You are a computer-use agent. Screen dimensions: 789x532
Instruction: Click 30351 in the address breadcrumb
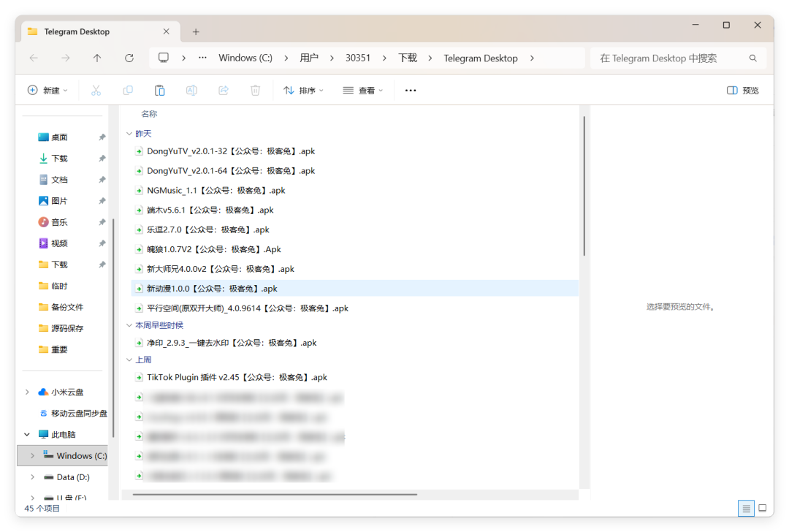(358, 58)
